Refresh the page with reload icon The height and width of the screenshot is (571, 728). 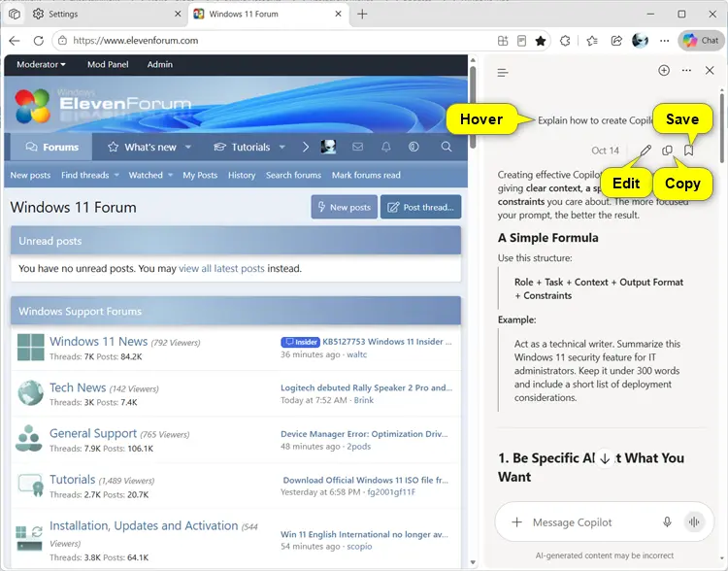(39, 41)
